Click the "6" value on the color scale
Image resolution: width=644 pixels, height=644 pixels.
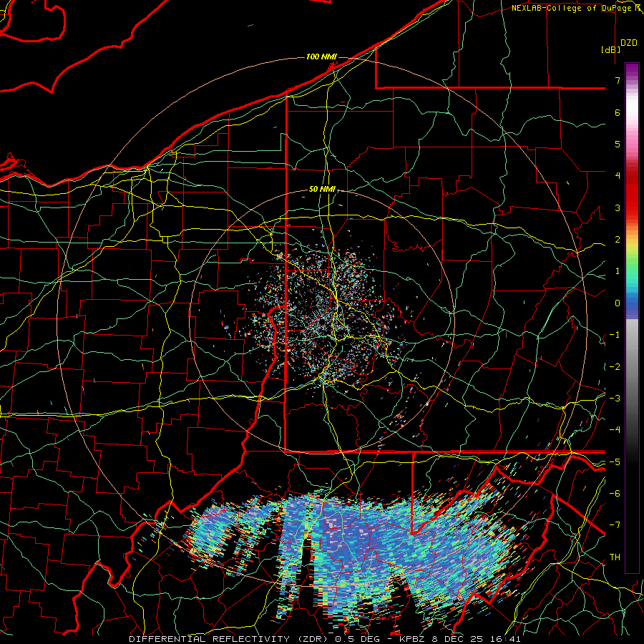(x=618, y=112)
